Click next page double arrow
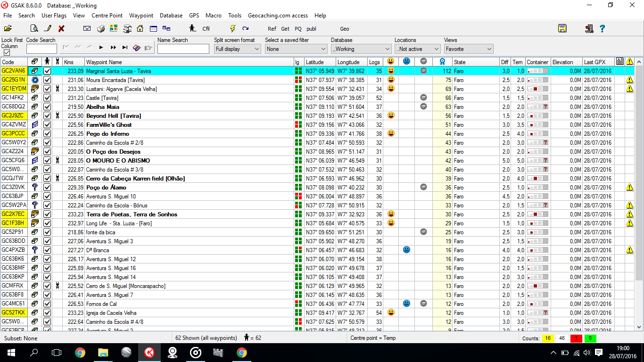 (113, 48)
